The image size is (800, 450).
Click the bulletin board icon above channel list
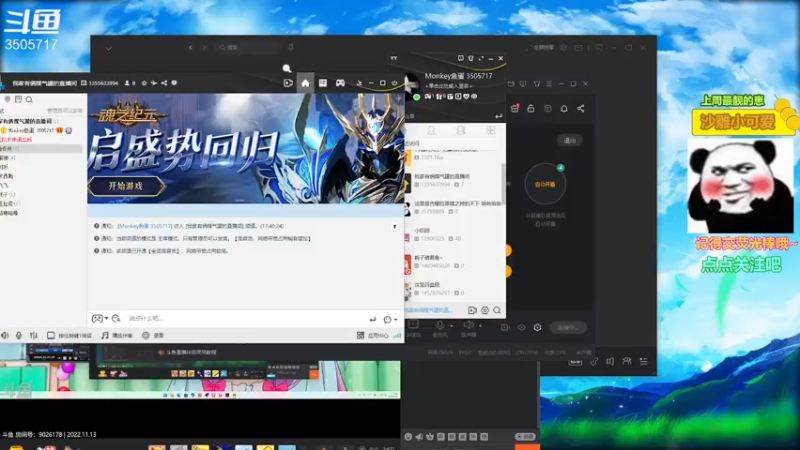18,99
